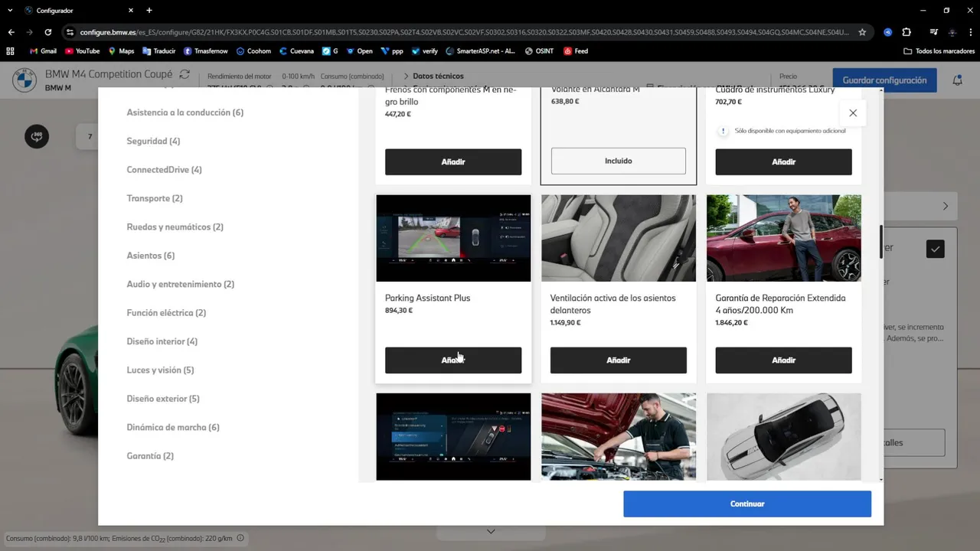The image size is (980, 551).
Task: Open YouTube bookmark
Action: click(83, 51)
